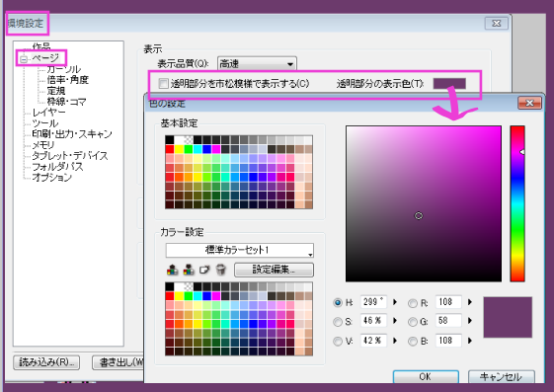Viewport: 554px width, 392px height.
Task: Click the large purple preview color swatch
Action: [508, 317]
